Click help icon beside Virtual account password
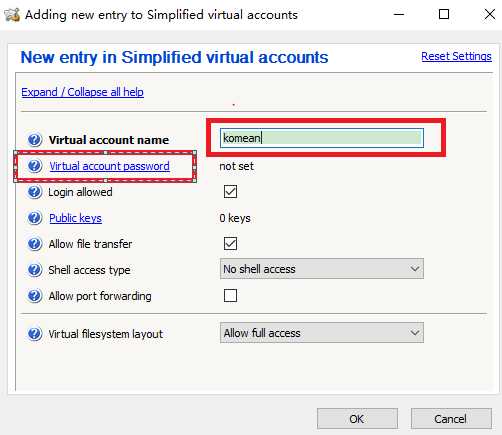This screenshot has width=502, height=435. [x=35, y=166]
